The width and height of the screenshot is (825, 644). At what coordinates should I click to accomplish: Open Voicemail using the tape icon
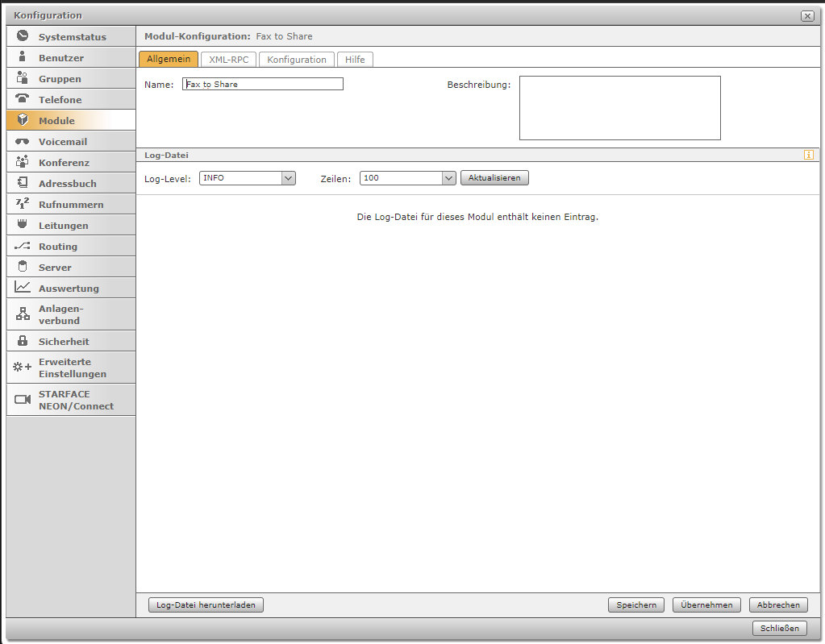pyautogui.click(x=23, y=141)
